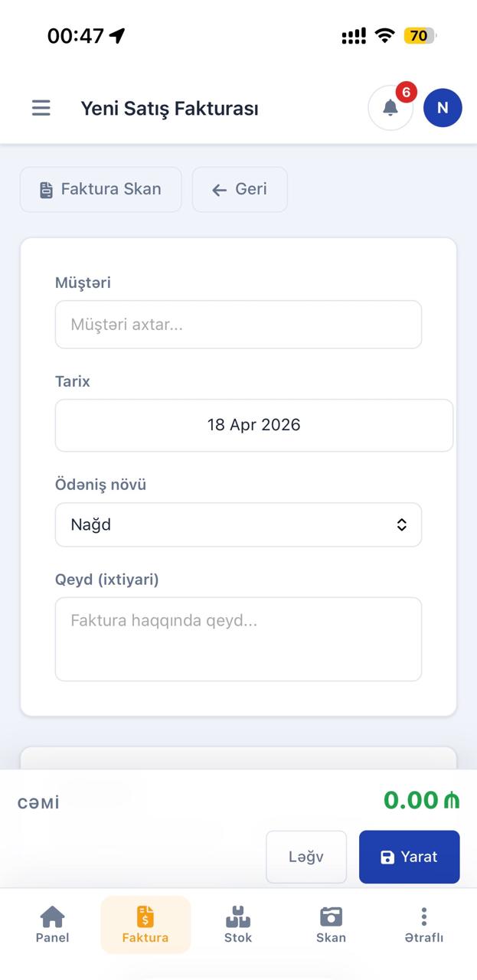Switch to the Panel tab
The width and height of the screenshot is (477, 980).
[52, 924]
